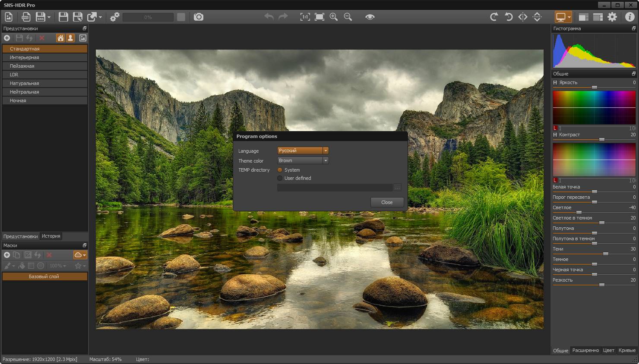Image resolution: width=639 pixels, height=364 pixels.
Task: Select the Нейтральная preset
Action: [45, 92]
